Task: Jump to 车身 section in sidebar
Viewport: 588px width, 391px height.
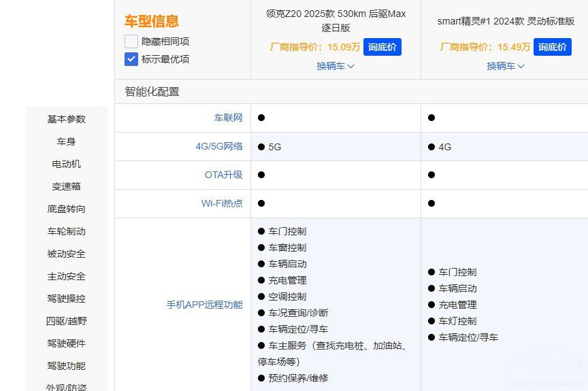Action: coord(67,141)
